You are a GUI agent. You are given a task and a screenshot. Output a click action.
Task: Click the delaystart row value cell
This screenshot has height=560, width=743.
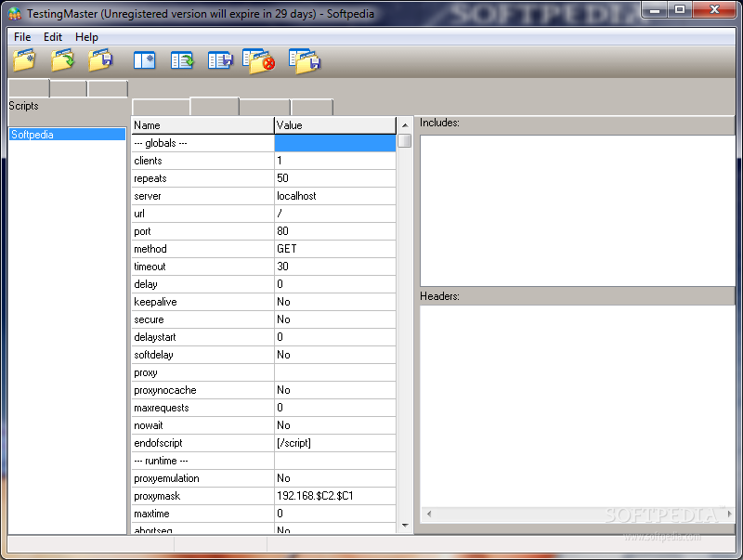[x=335, y=337]
